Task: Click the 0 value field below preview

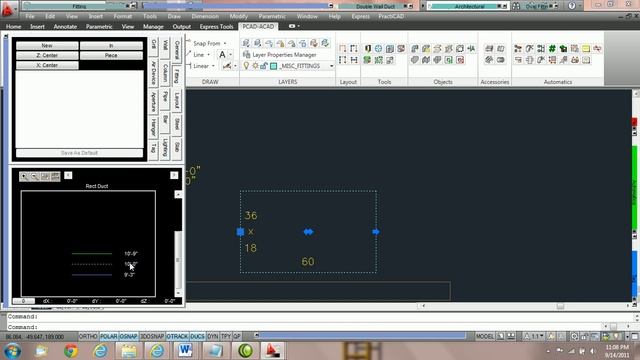Action: pyautogui.click(x=23, y=301)
